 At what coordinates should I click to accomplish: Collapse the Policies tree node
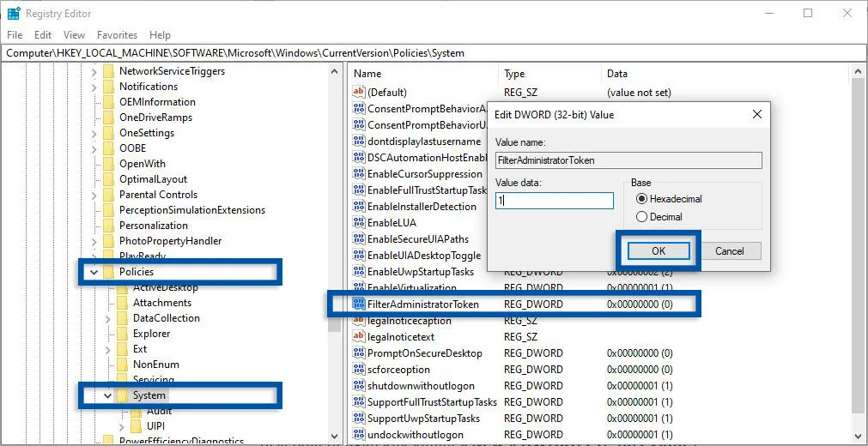pos(94,272)
